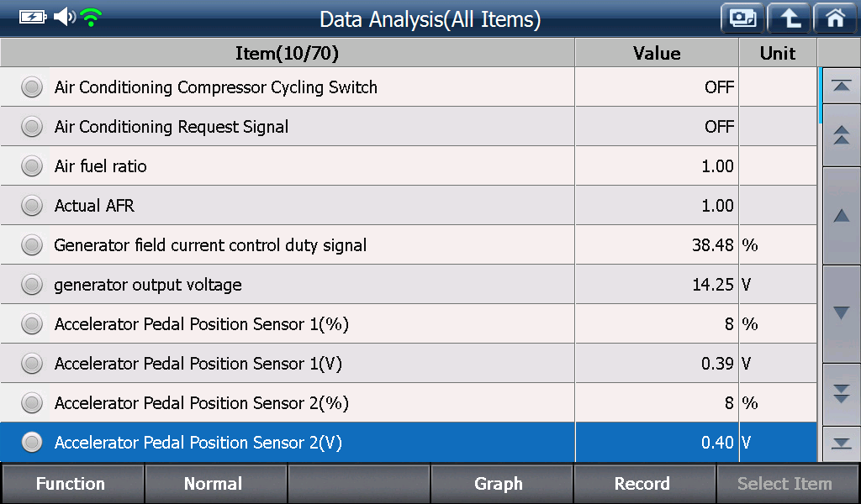Start recording with Record button
The height and width of the screenshot is (504, 861).
(643, 484)
